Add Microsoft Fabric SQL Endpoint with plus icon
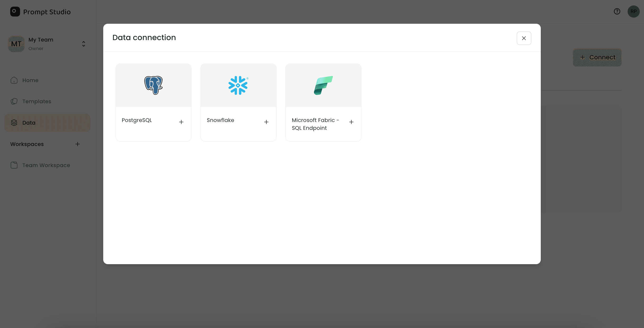The width and height of the screenshot is (644, 328). [351, 122]
